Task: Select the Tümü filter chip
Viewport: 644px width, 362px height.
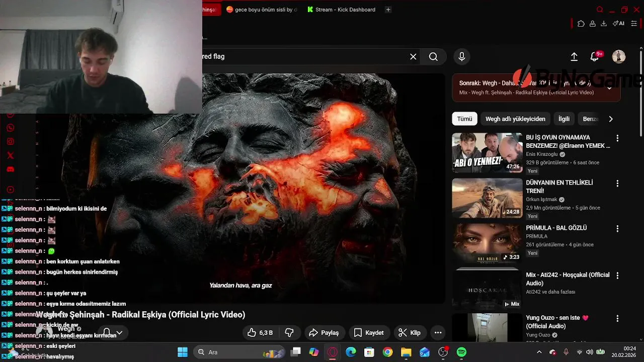Action: point(464,119)
